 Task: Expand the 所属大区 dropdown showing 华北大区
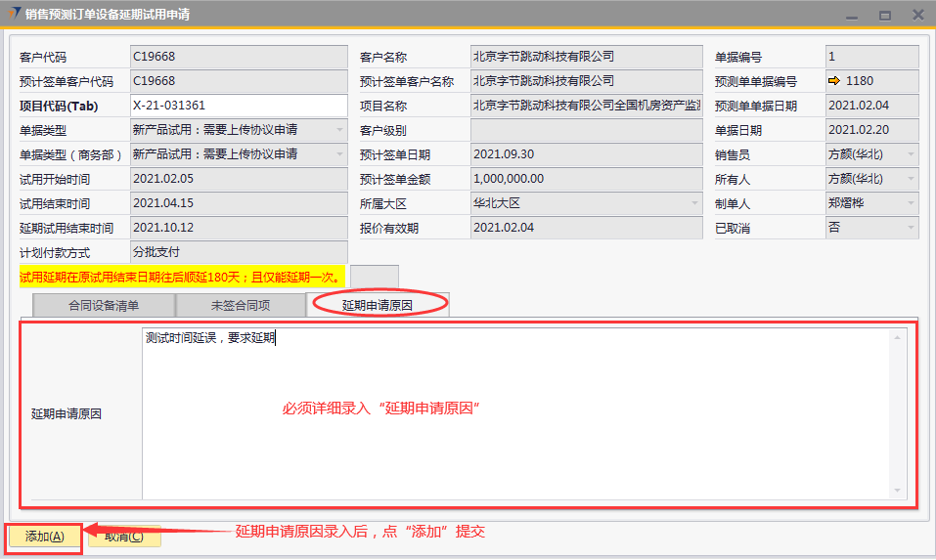[694, 203]
